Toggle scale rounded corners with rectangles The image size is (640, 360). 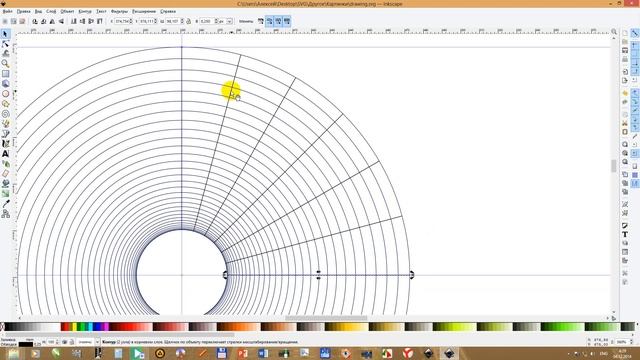269,21
